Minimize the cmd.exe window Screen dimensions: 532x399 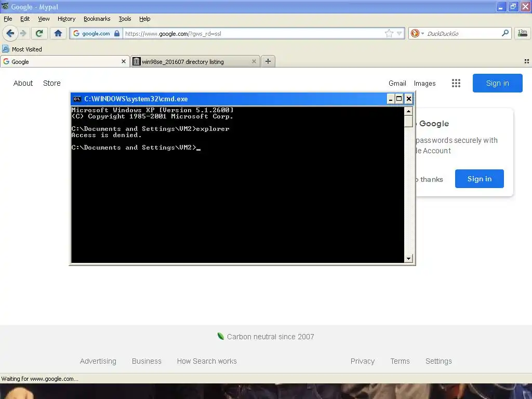tap(390, 99)
